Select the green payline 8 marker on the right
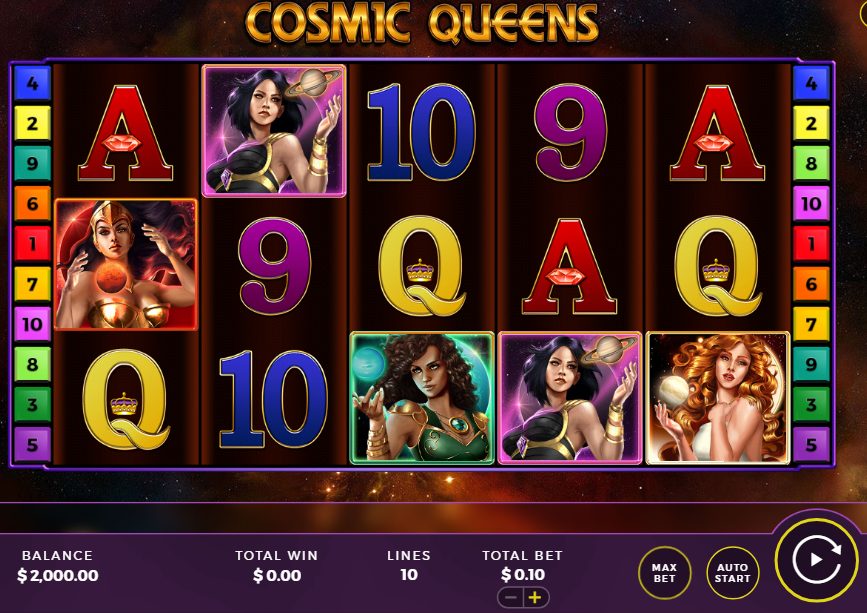The image size is (867, 613). tap(811, 163)
